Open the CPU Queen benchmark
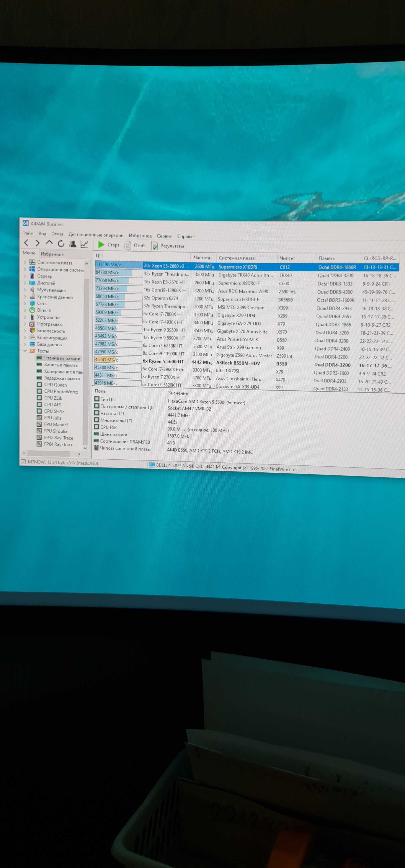This screenshot has height=868, width=405. click(55, 385)
